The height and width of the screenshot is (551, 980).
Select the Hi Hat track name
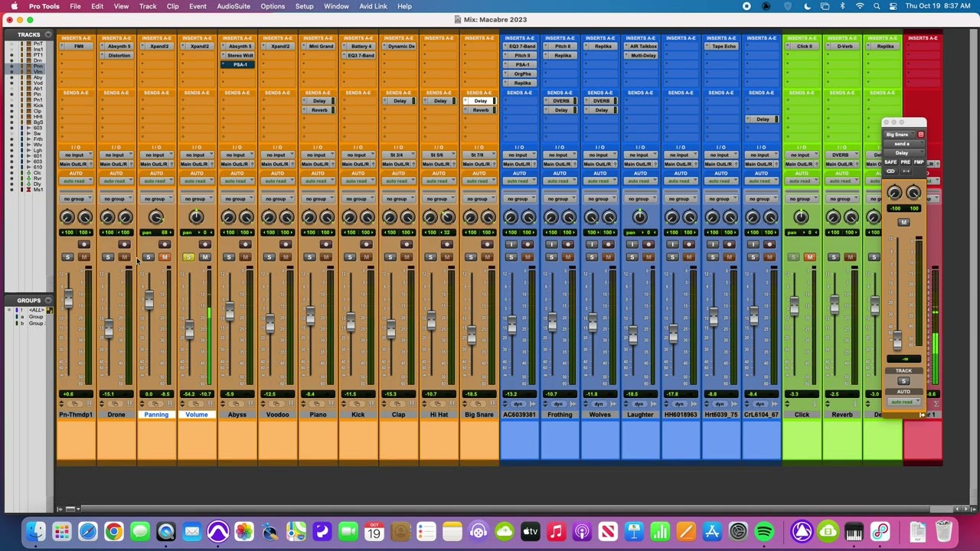[x=439, y=415]
